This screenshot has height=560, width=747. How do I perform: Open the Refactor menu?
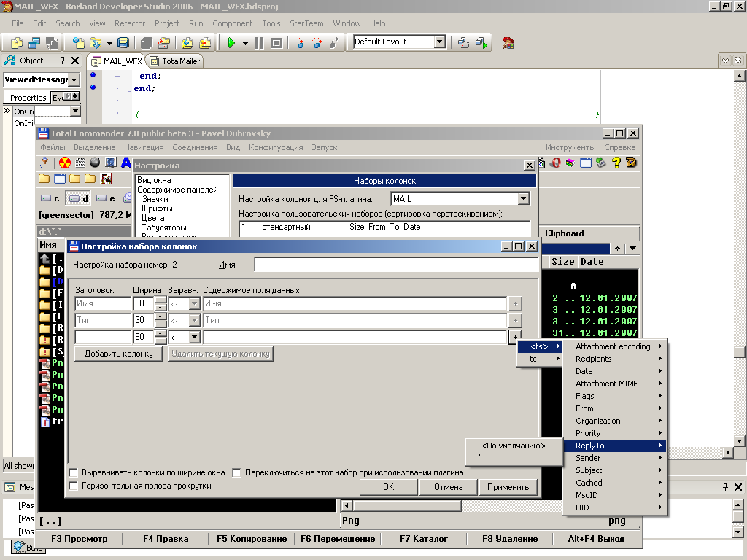tap(130, 23)
